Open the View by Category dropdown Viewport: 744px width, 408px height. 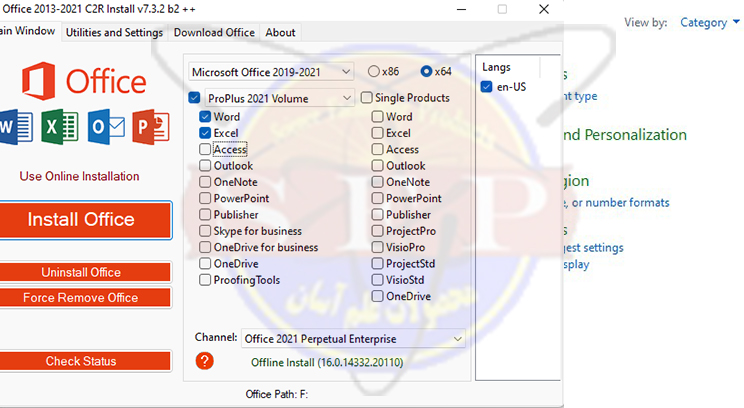click(x=709, y=22)
